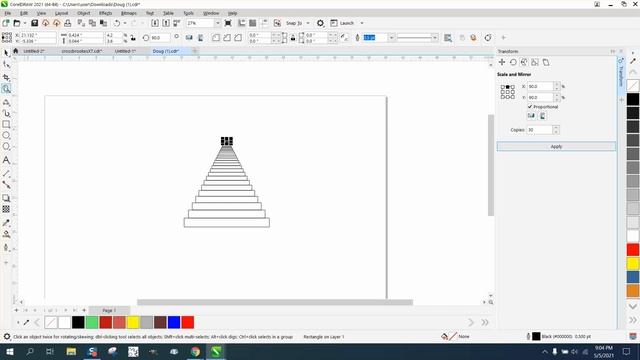The height and width of the screenshot is (360, 640).
Task: Click the Mirror vertically button in Transform
Action: click(542, 116)
